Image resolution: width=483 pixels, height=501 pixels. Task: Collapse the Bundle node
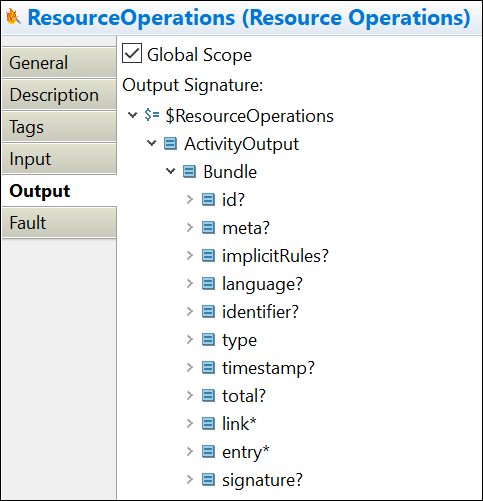170,171
